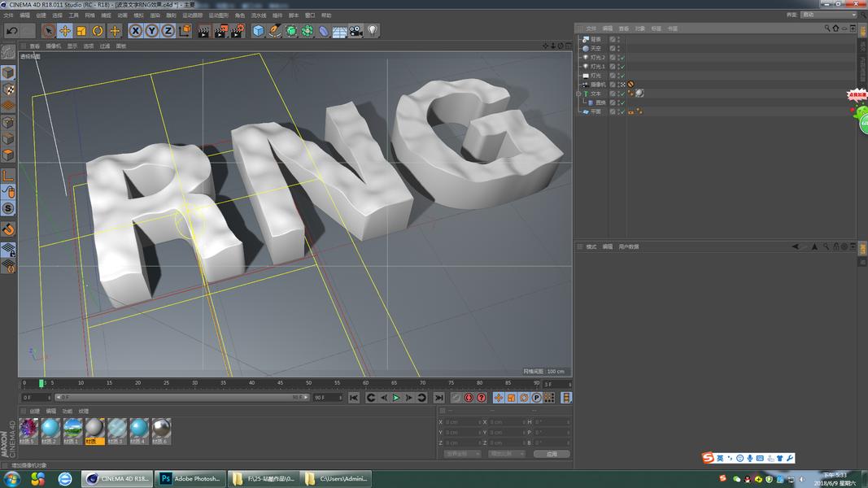Select the Move tool in top toolbar
Image resolution: width=868 pixels, height=488 pixels.
point(65,31)
